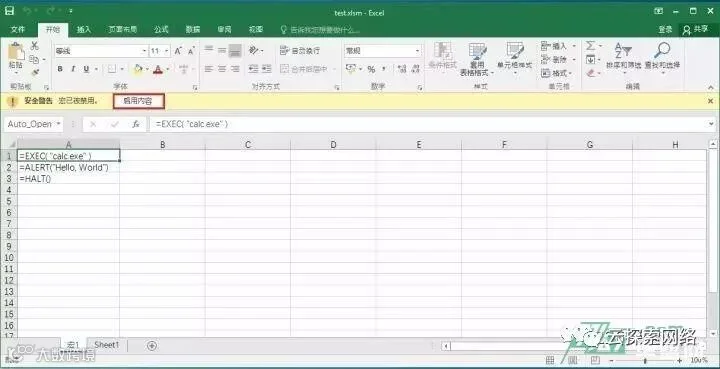Align cell text left
The width and height of the screenshot is (720, 369).
coord(209,69)
